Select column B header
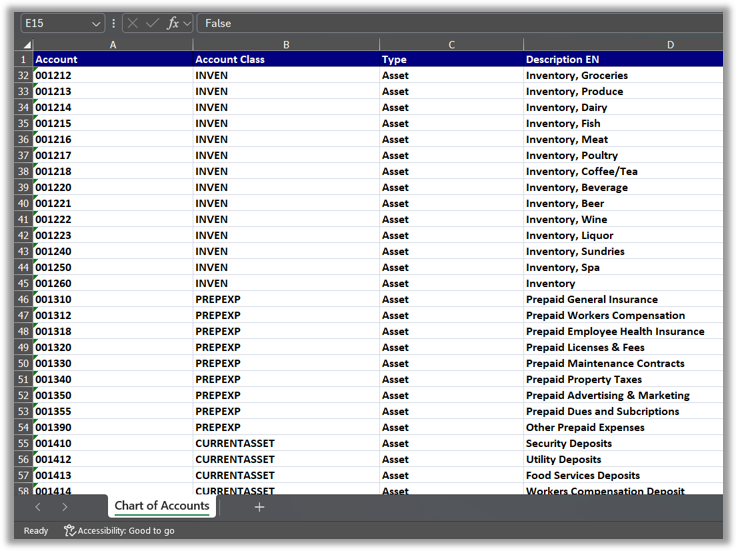This screenshot has width=737, height=551. [x=286, y=44]
